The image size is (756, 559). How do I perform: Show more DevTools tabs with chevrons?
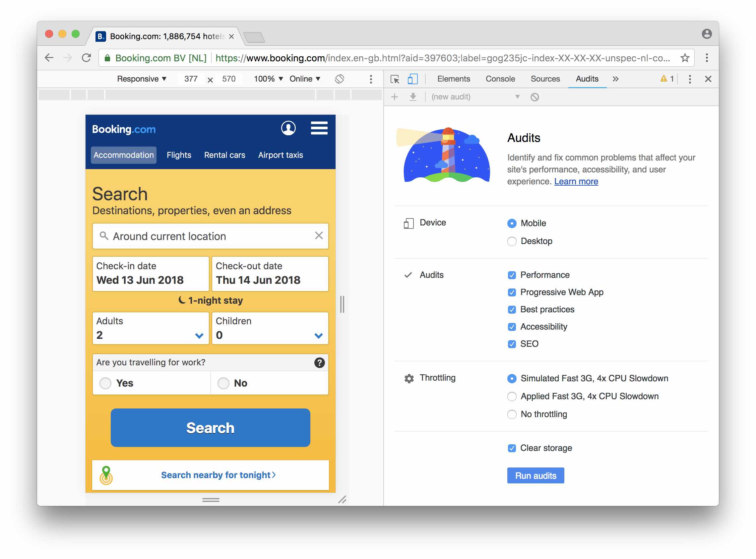click(615, 79)
